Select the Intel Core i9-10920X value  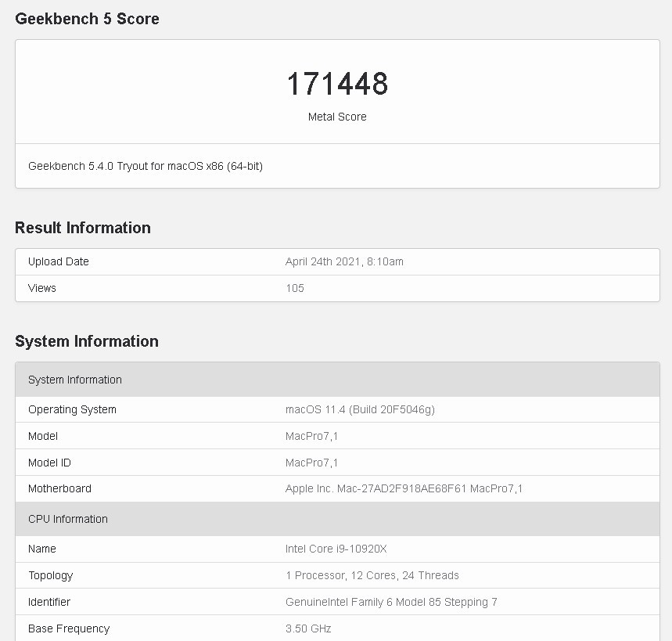(x=336, y=549)
